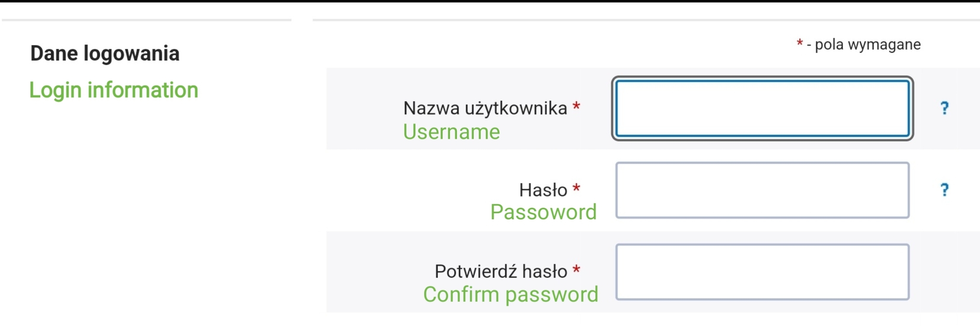This screenshot has height=327, width=980.
Task: Click red asterisk after Nazwa użytkownika
Action: (576, 106)
